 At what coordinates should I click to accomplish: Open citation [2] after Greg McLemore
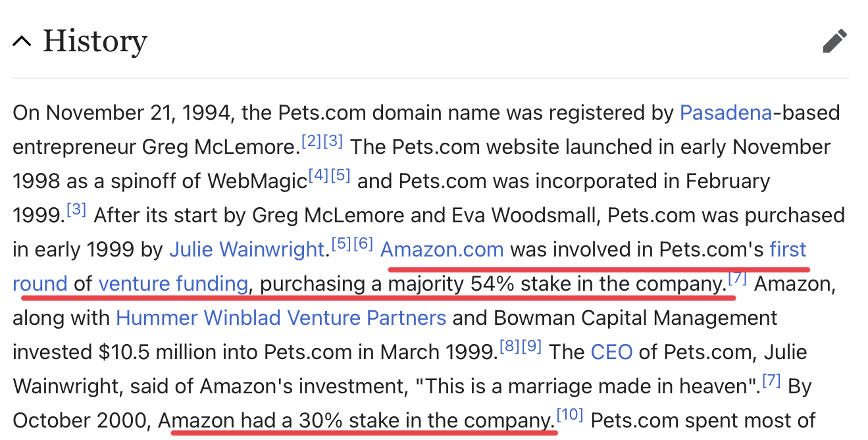(x=312, y=141)
